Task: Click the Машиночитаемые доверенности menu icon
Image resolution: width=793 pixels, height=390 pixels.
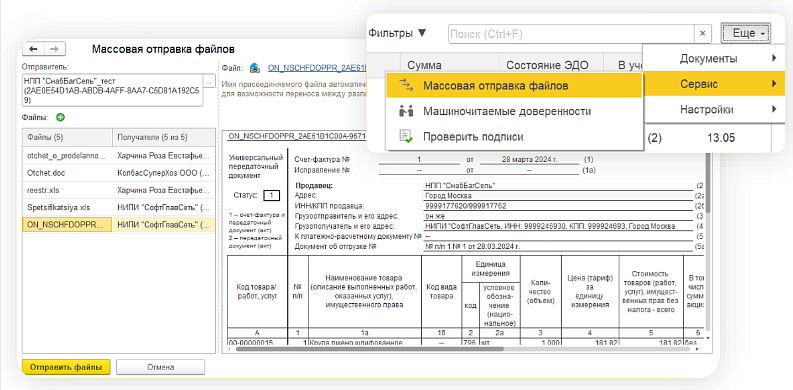Action: 406,111
